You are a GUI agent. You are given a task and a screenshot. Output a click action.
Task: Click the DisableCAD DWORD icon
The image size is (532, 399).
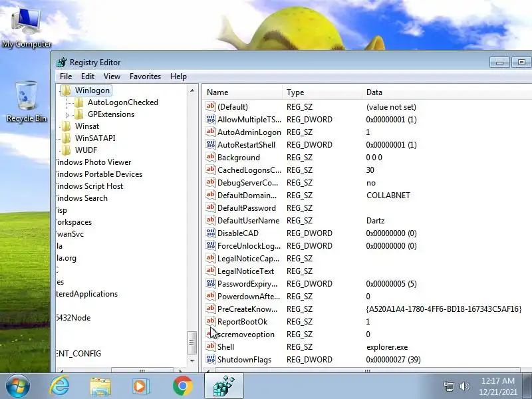(x=210, y=233)
